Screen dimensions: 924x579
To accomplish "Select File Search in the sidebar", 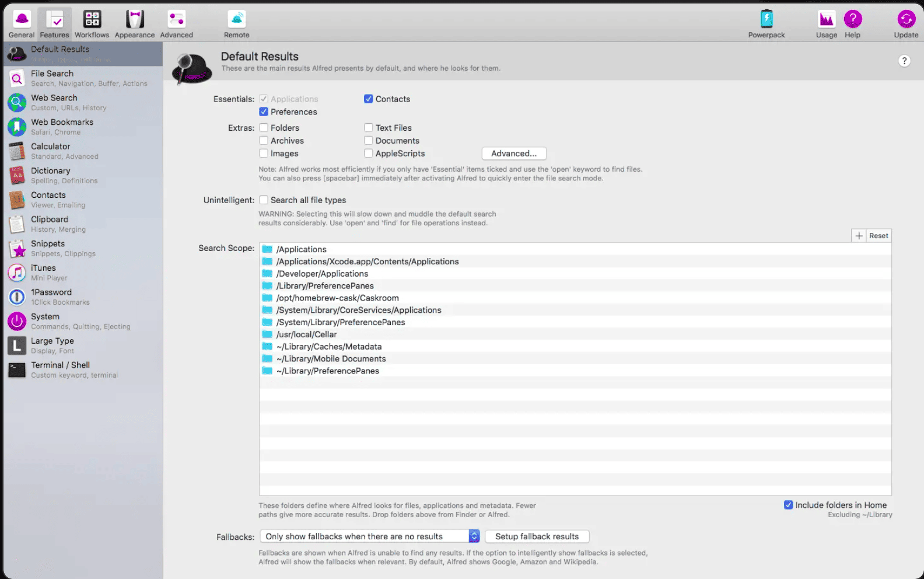I will (x=83, y=78).
